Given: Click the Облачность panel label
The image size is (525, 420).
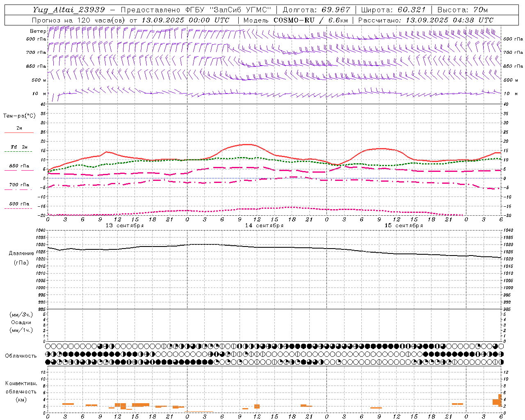Looking at the screenshot, I should 21,356.
